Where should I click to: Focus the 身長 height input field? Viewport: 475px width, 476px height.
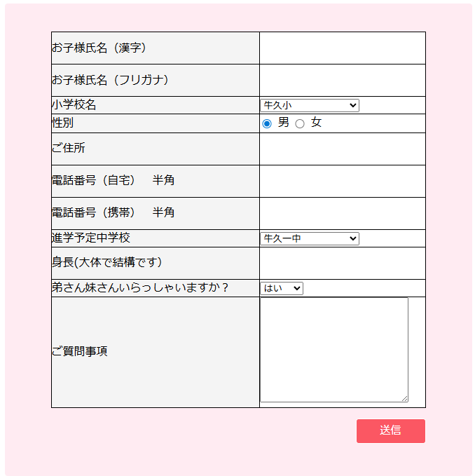pos(342,263)
